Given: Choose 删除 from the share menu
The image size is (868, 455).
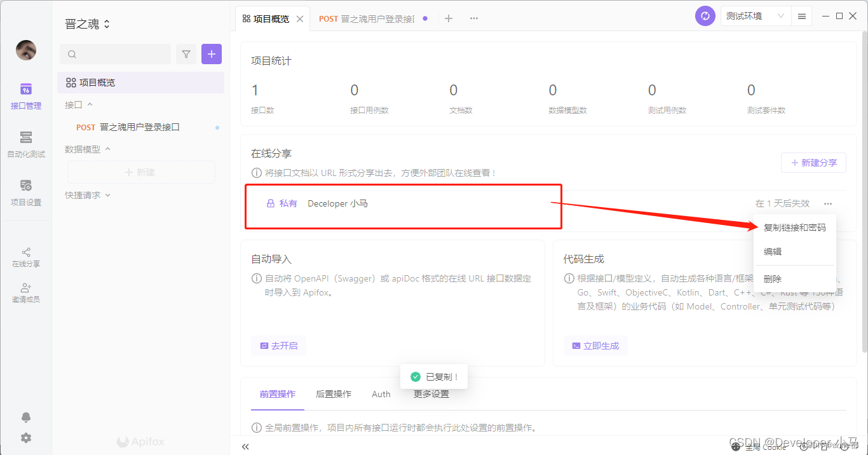Looking at the screenshot, I should coord(794,279).
